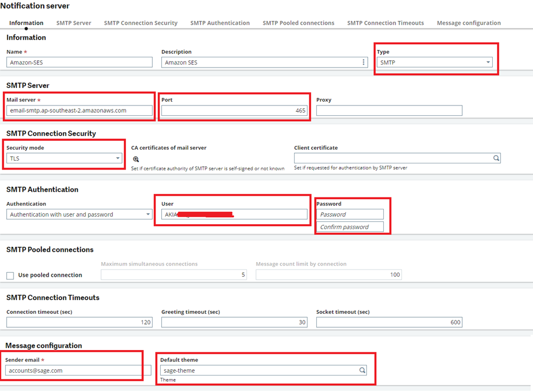This screenshot has width=533, height=392.
Task: Click the Description field's three-dot icon
Action: coord(364,62)
